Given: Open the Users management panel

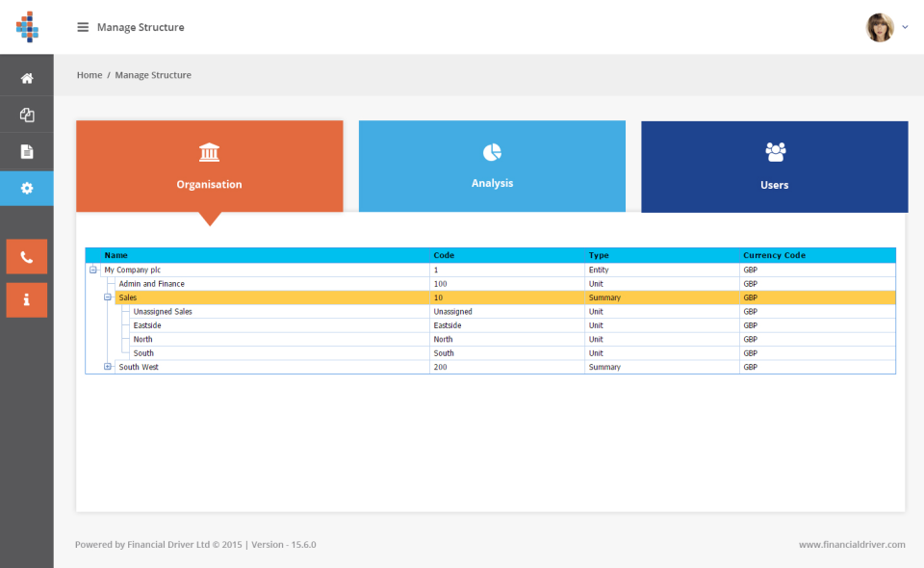Looking at the screenshot, I should [x=774, y=166].
